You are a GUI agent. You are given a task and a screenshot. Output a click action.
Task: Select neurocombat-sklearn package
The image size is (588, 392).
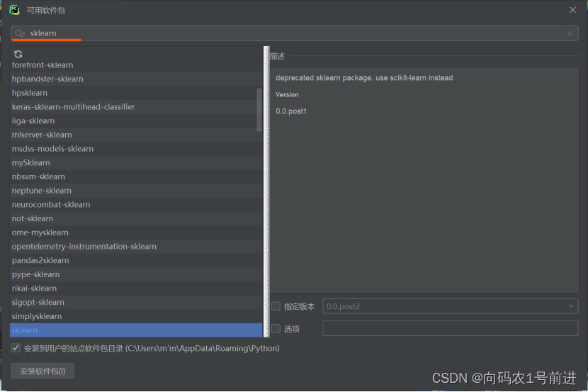tap(136, 204)
